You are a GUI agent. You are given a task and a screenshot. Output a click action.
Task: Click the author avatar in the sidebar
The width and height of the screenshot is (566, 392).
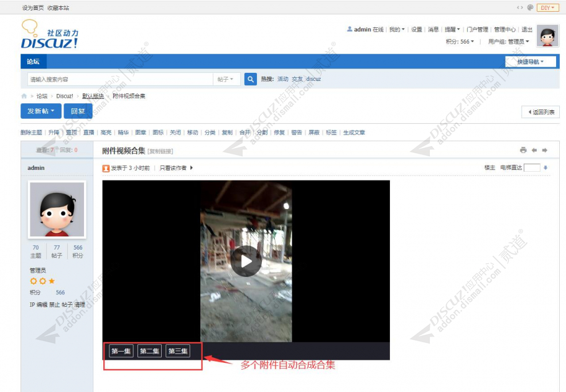coord(57,209)
